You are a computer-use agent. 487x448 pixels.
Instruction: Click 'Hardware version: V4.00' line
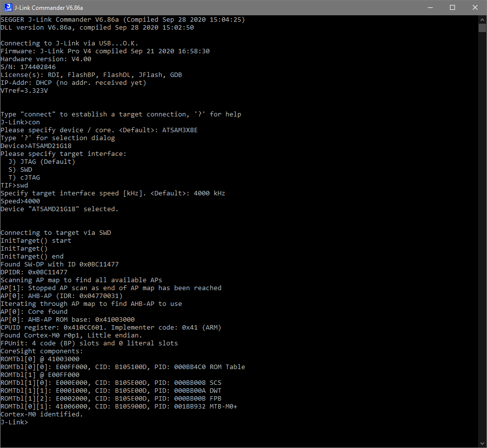(46, 59)
